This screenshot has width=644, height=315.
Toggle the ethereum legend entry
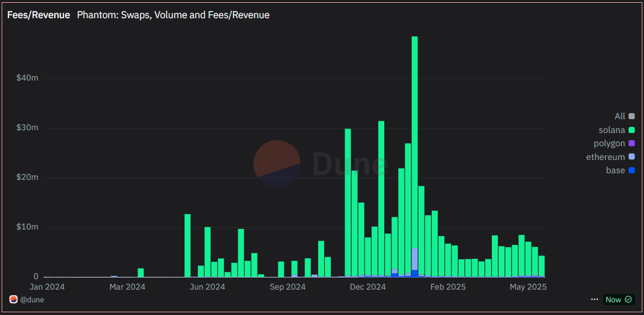610,157
